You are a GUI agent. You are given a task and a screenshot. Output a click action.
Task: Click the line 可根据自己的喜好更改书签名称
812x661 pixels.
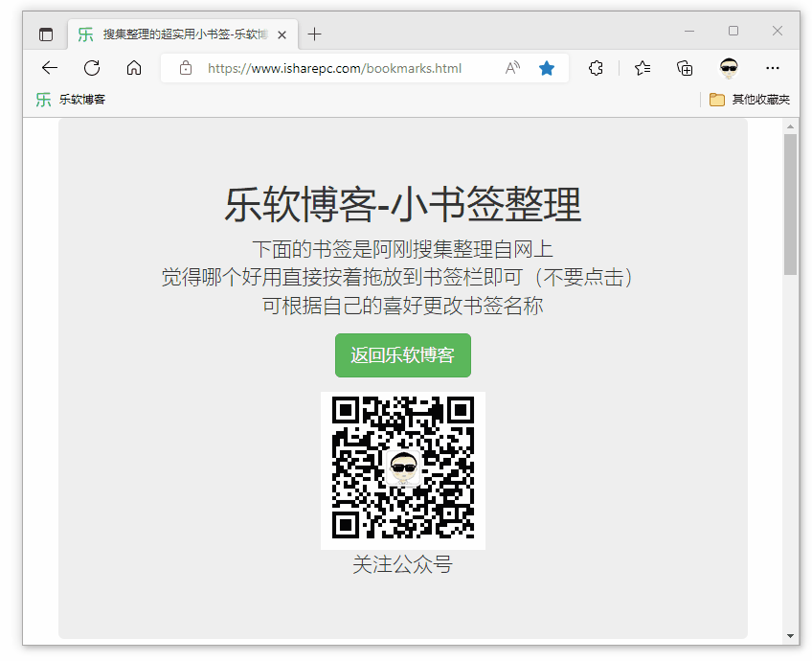coord(403,306)
